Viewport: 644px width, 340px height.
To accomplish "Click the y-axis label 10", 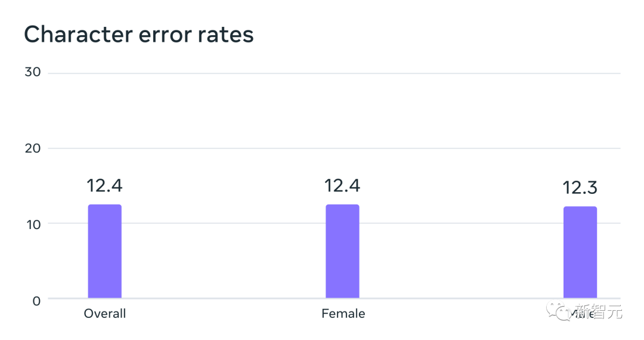I will point(33,224).
